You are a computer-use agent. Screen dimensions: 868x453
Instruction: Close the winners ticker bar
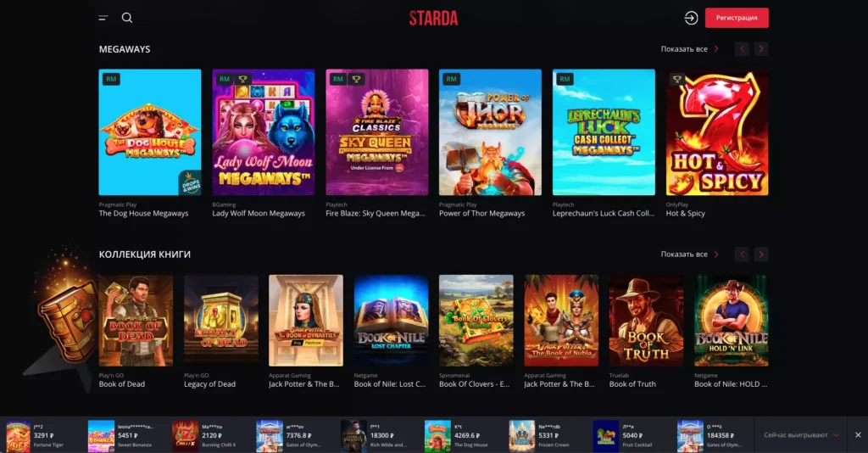[858, 434]
